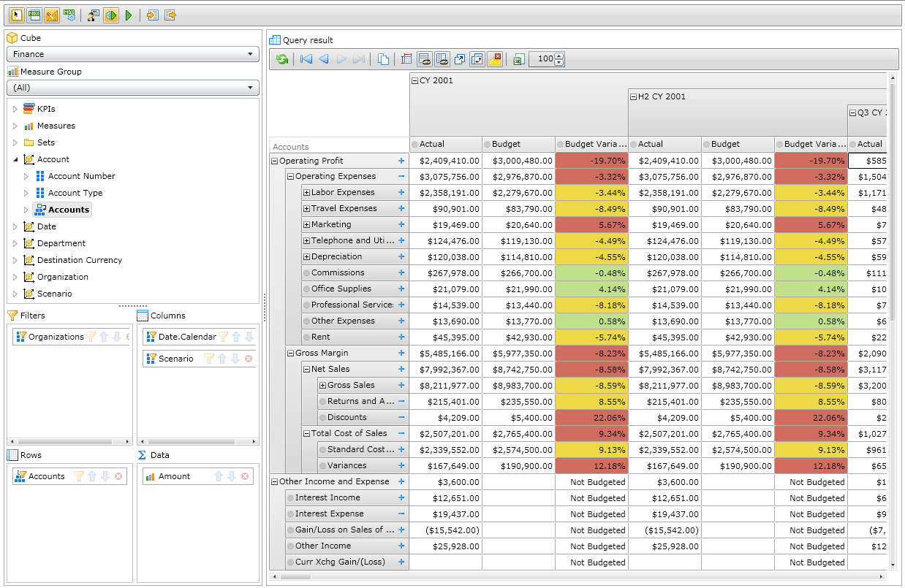This screenshot has width=905, height=588.
Task: Jump to first page with the navigation arrow
Action: tap(306, 60)
